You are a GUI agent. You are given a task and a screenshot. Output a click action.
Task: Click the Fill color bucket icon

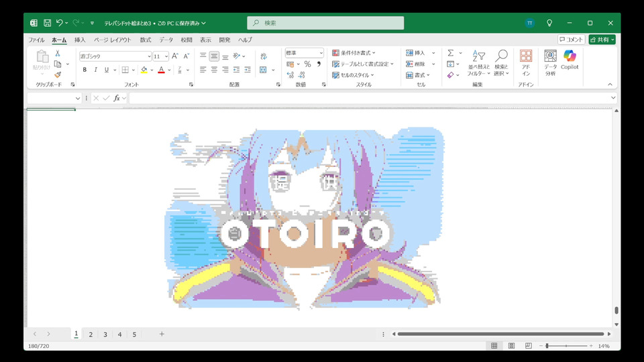pyautogui.click(x=144, y=70)
